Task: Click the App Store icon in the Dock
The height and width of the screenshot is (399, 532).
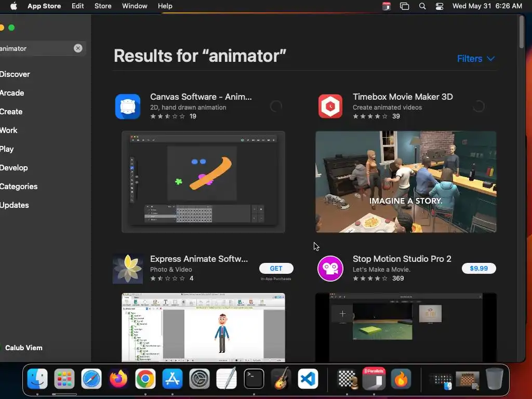Action: [x=172, y=379]
